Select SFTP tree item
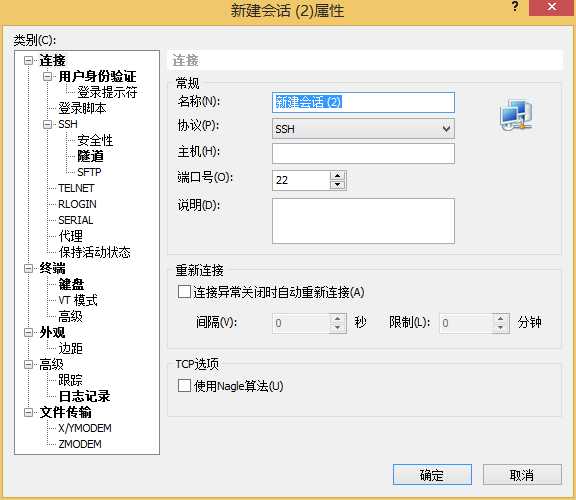 [x=89, y=172]
